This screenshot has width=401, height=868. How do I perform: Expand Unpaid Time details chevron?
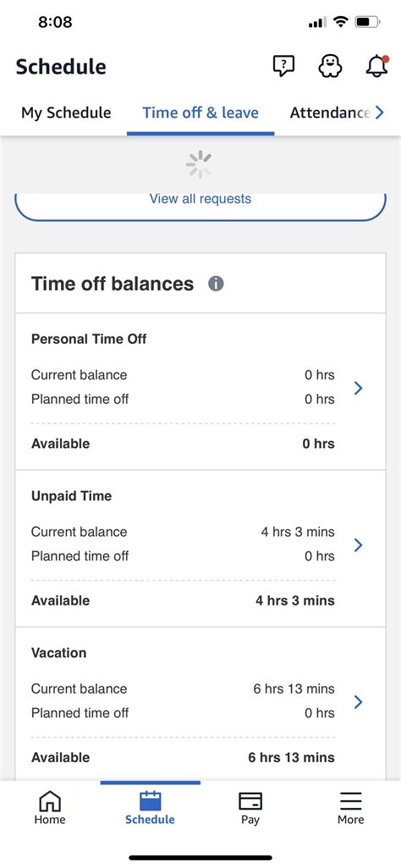358,545
